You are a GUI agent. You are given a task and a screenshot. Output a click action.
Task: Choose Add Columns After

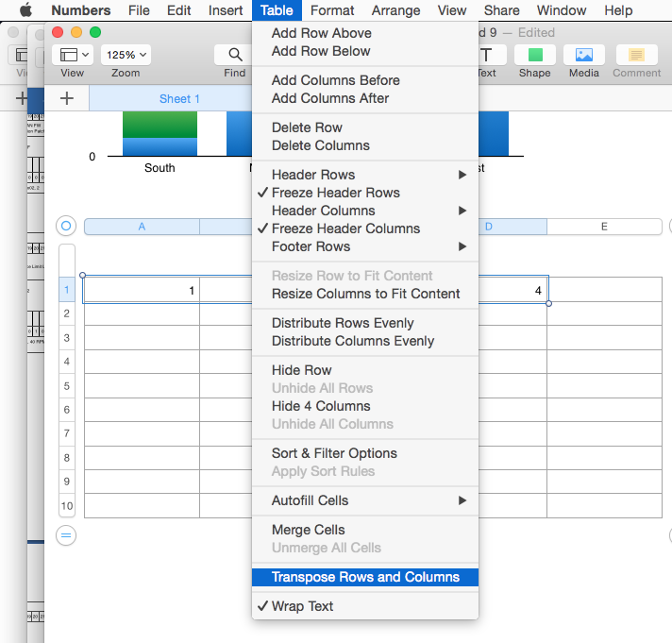coord(365,98)
